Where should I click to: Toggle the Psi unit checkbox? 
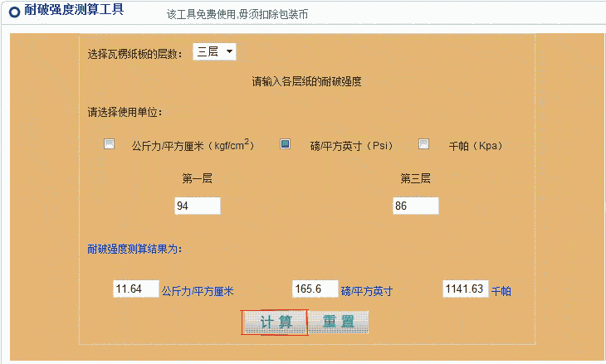285,144
